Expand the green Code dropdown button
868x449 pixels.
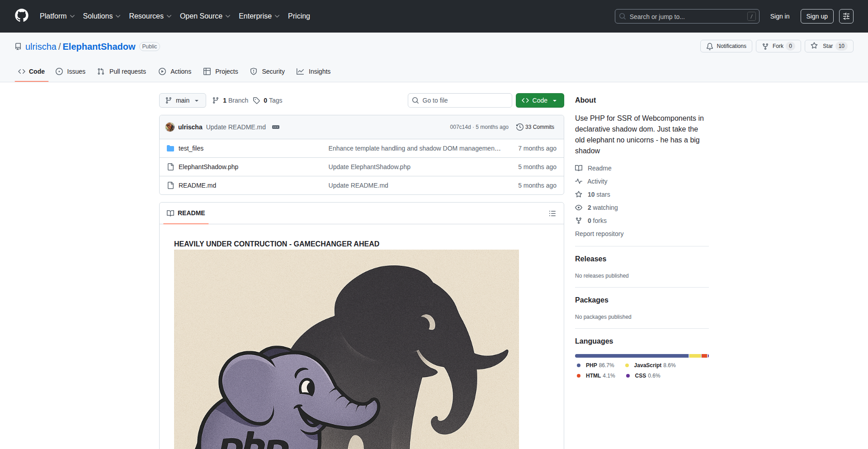click(539, 100)
